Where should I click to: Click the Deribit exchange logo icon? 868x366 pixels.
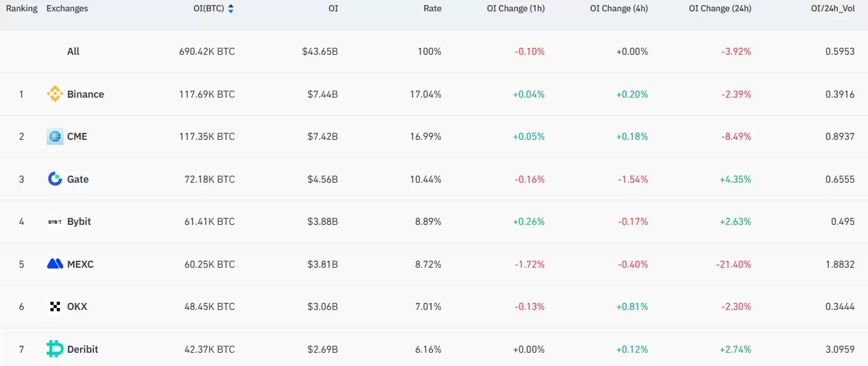(55, 349)
